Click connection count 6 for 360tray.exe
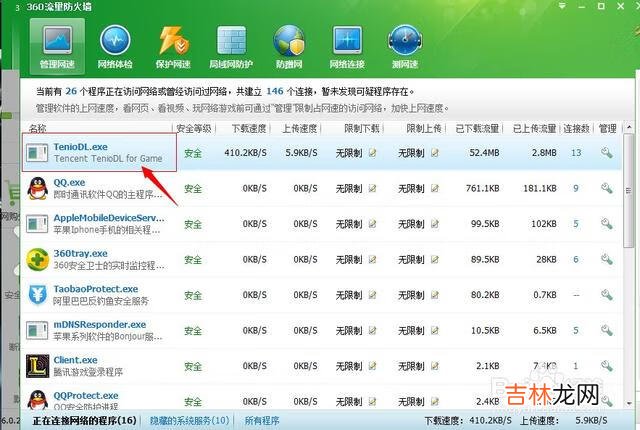Viewport: 640px width, 430px height. (x=576, y=259)
